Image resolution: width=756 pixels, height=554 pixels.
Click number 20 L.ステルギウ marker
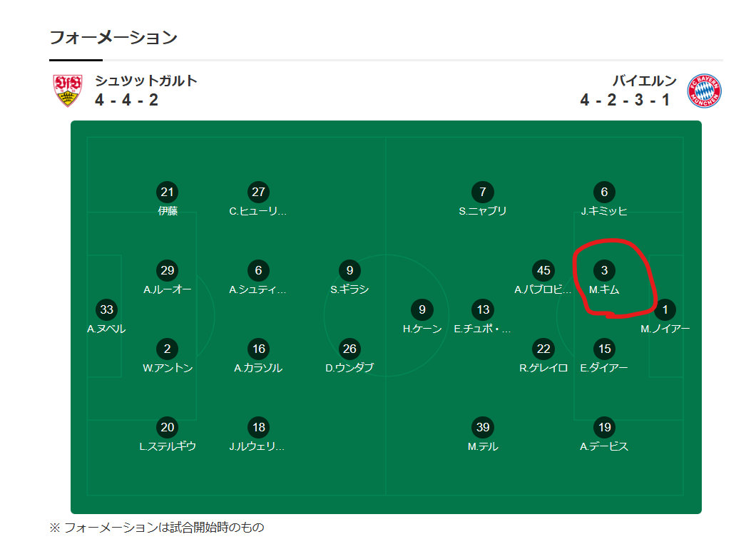click(168, 427)
